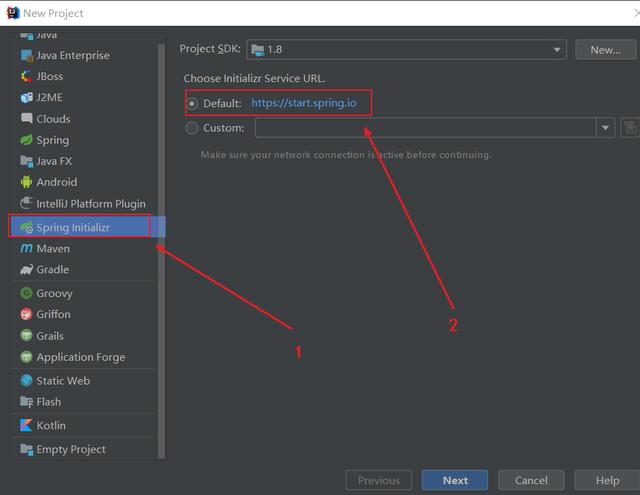Screen dimensions: 640x495
Task: Select Java FX label in list
Action: coord(54,161)
